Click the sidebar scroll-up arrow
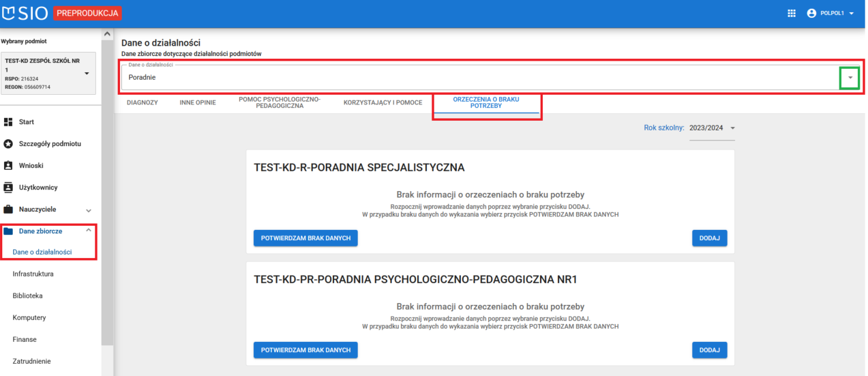This screenshot has width=868, height=376. click(x=107, y=34)
